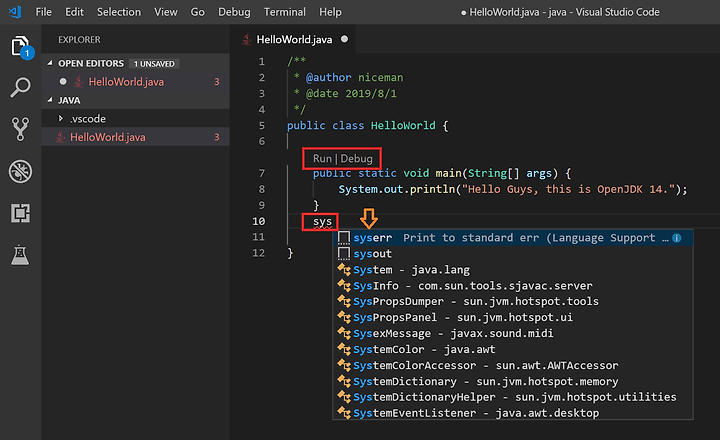Screen dimensions: 720x440
Task: Choose SystemDictionaryHelper suggestion
Action: coord(513,397)
